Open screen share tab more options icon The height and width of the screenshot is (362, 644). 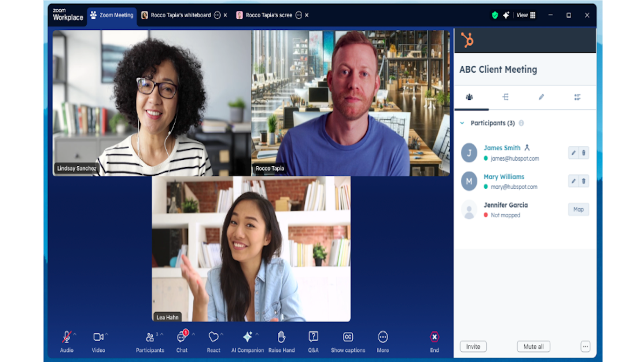[299, 15]
